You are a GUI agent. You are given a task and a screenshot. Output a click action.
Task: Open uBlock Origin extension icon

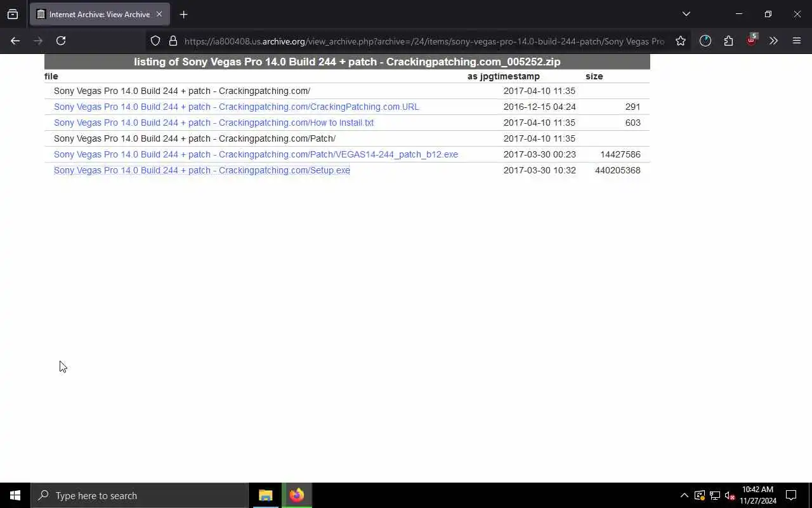coord(752,40)
